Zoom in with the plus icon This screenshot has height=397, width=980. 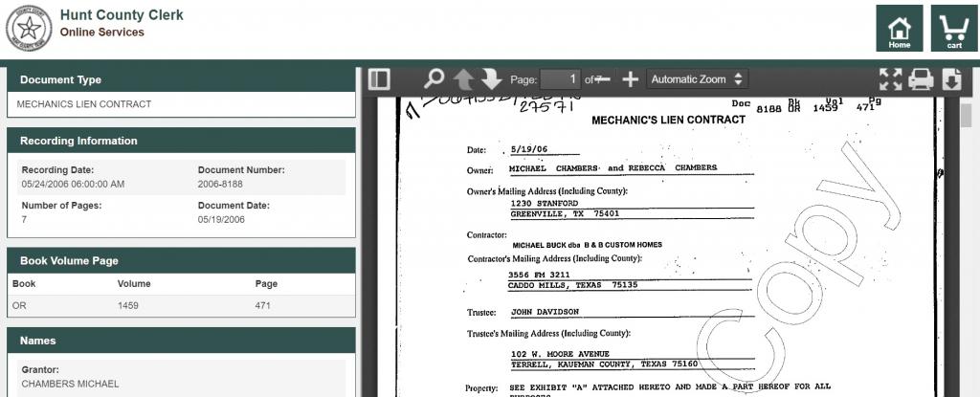click(x=630, y=79)
